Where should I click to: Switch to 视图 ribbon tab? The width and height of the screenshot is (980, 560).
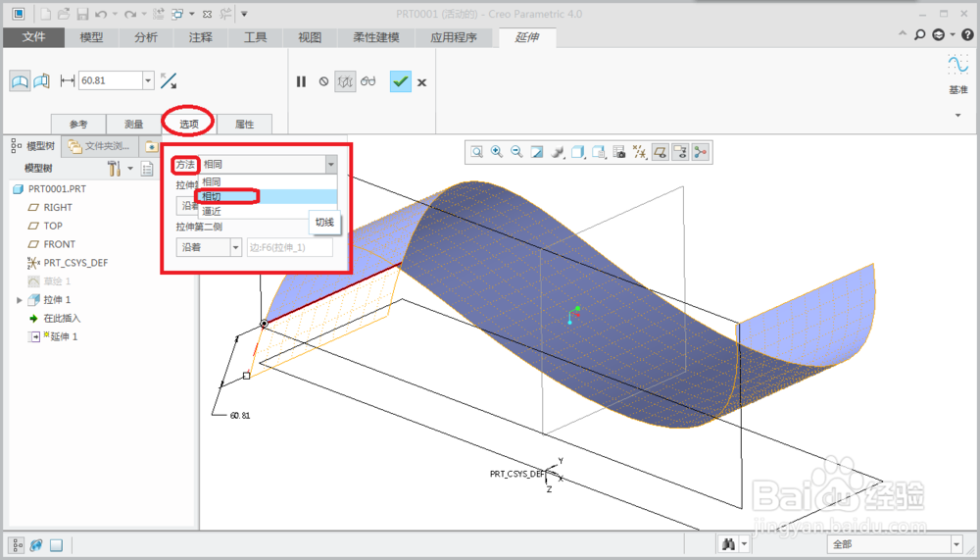point(310,37)
